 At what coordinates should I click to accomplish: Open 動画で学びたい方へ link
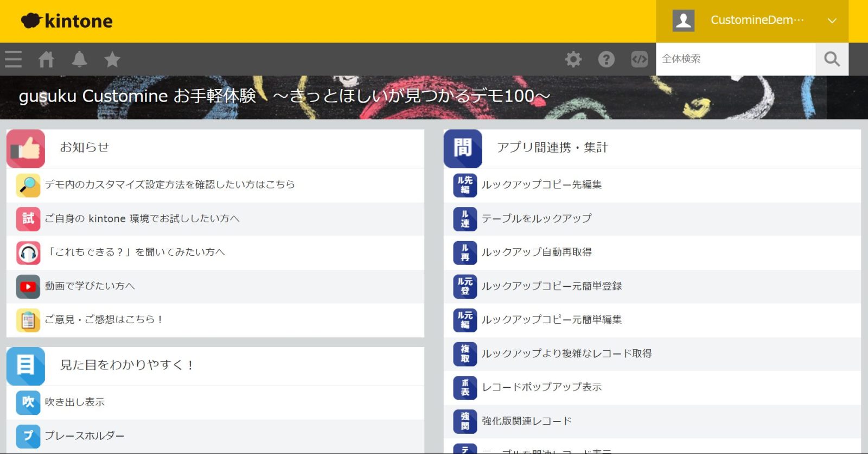(90, 286)
